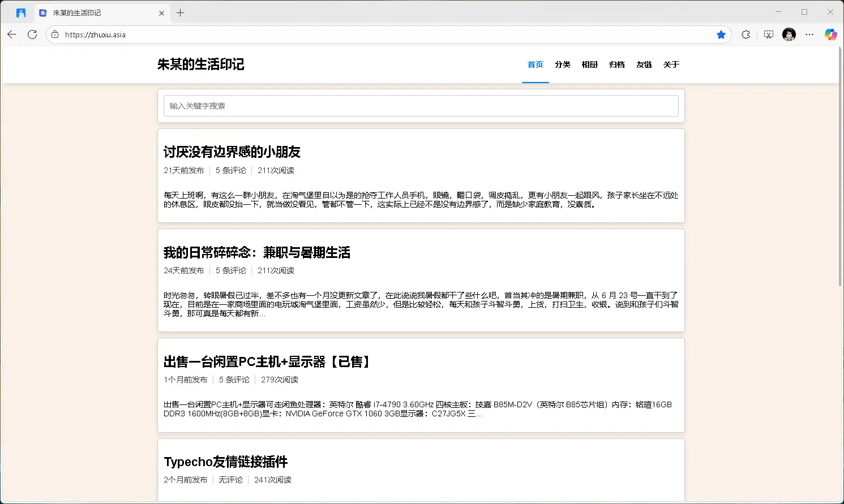Click the browser back arrow
Viewport: 844px width, 504px height.
click(12, 35)
